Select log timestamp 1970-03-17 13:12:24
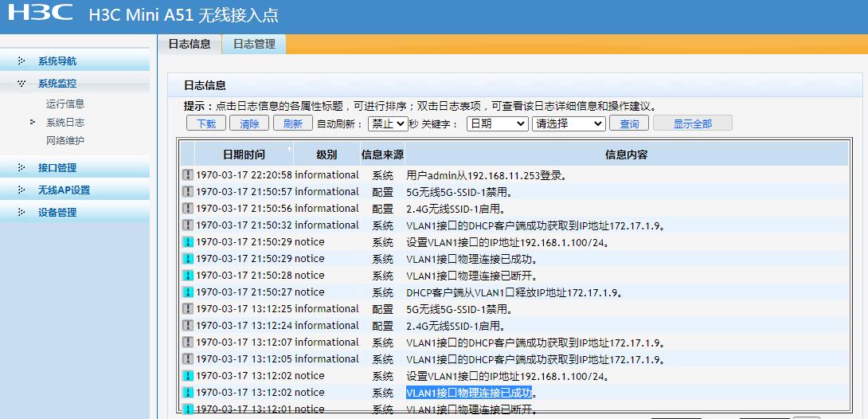The image size is (868, 419). coord(244,326)
